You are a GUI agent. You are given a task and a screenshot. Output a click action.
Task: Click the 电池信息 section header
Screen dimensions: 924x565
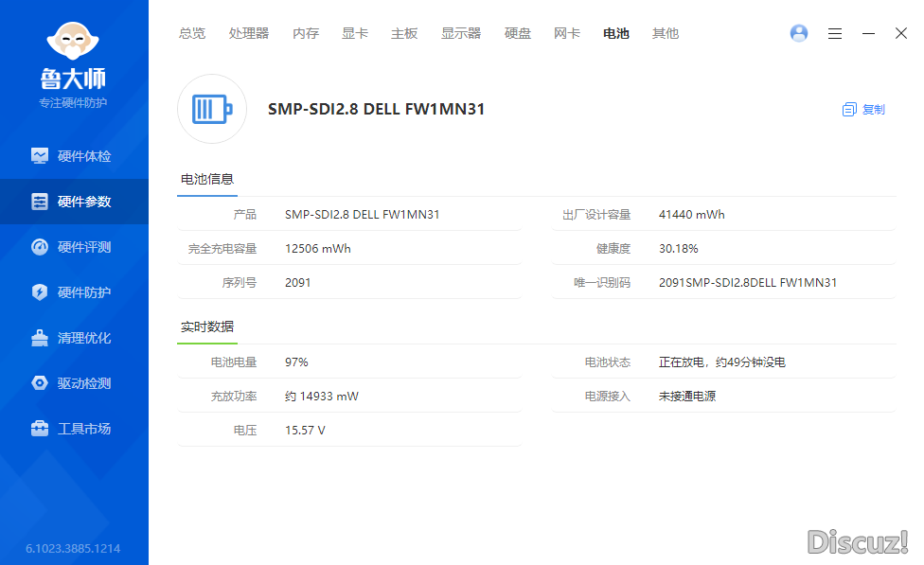pyautogui.click(x=207, y=179)
